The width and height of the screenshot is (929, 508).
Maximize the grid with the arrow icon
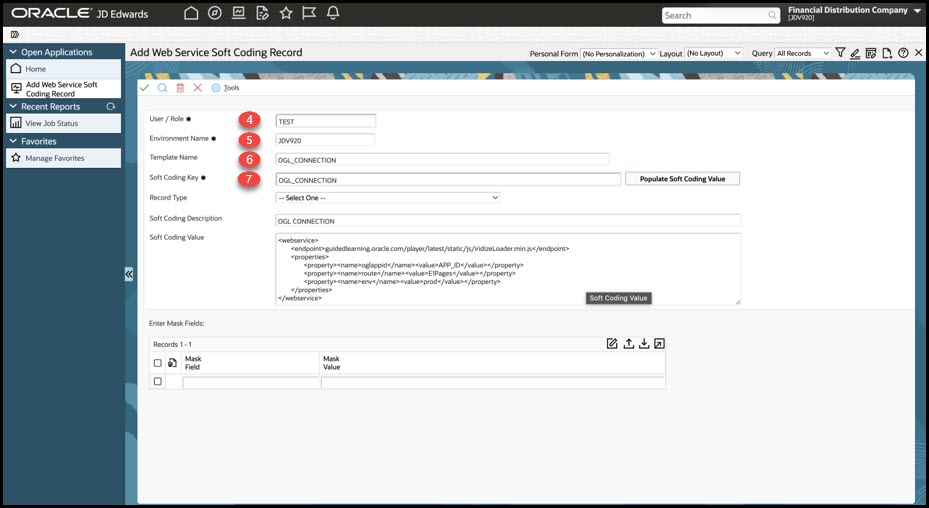pyautogui.click(x=659, y=344)
